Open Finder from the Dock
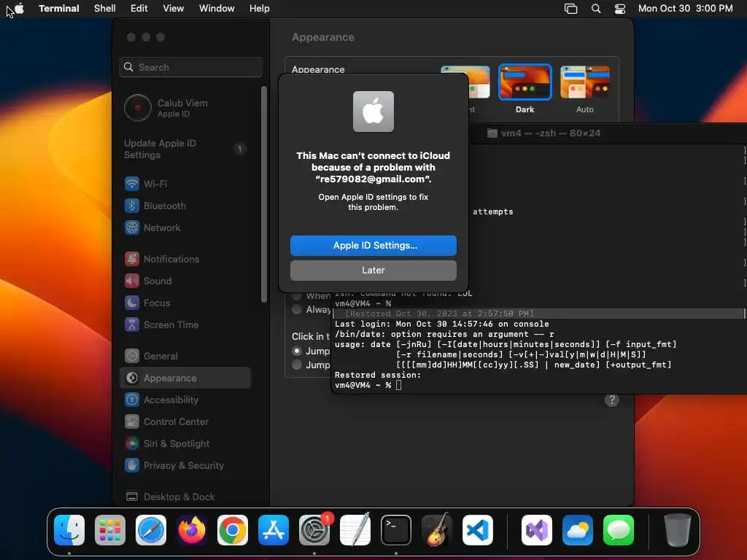The image size is (747, 560). tap(69, 530)
